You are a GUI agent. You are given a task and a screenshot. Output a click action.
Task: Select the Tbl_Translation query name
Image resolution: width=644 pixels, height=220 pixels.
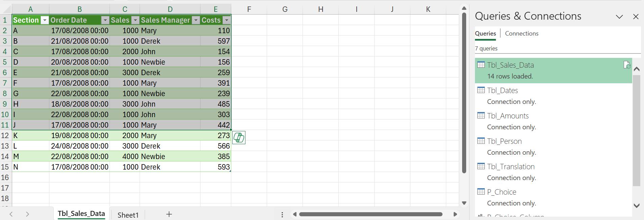tap(511, 167)
